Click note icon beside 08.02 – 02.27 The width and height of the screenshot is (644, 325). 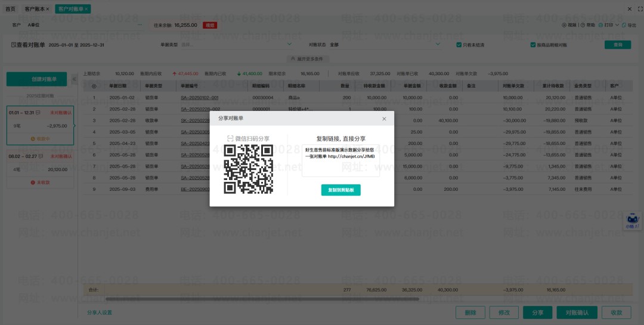click(x=41, y=157)
